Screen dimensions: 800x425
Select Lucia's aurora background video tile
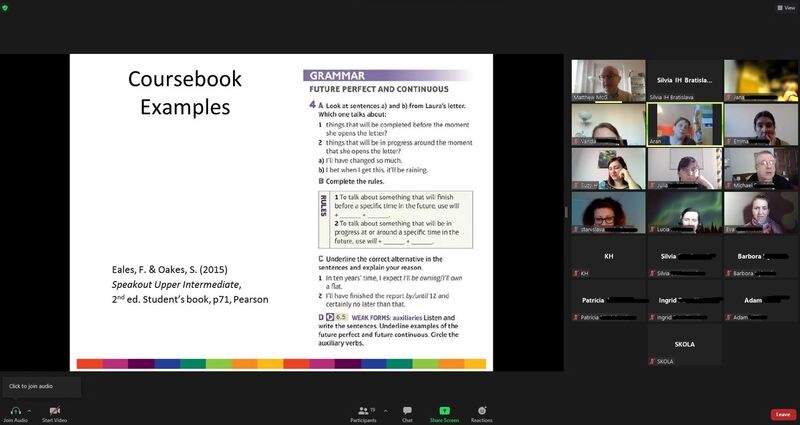point(685,213)
